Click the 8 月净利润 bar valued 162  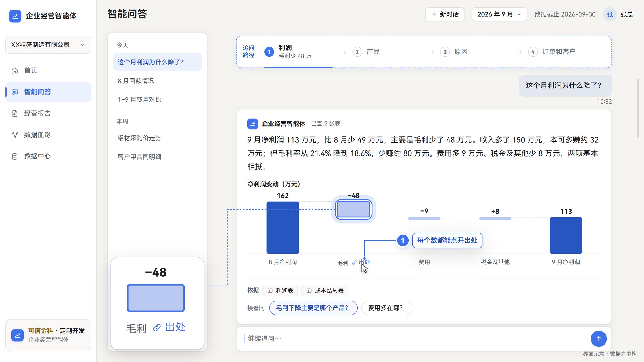283,228
